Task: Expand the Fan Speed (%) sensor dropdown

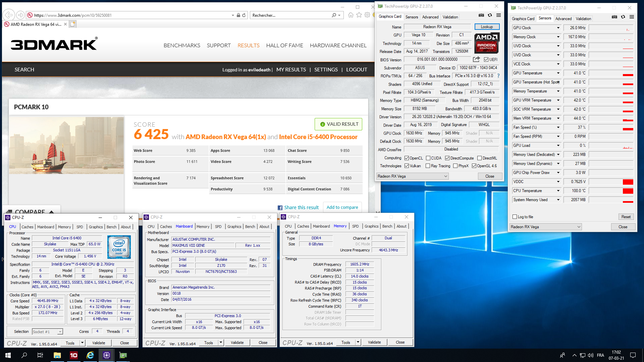Action: pos(558,127)
